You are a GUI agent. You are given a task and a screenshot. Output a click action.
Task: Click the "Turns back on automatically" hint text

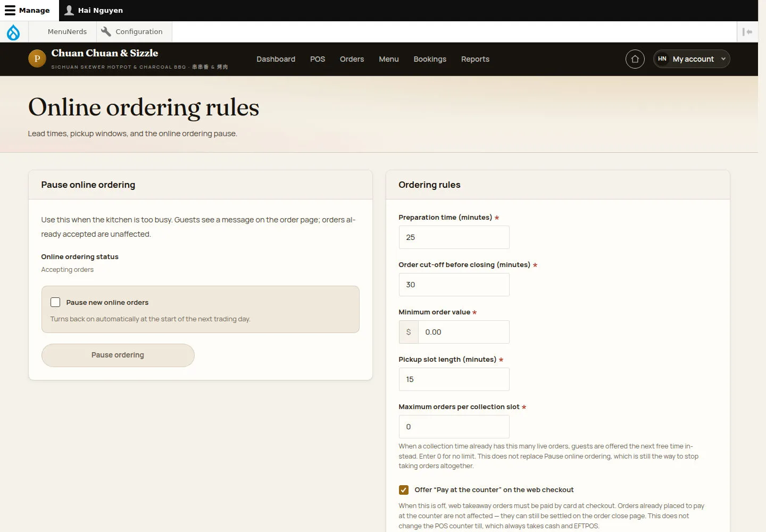[151, 319]
